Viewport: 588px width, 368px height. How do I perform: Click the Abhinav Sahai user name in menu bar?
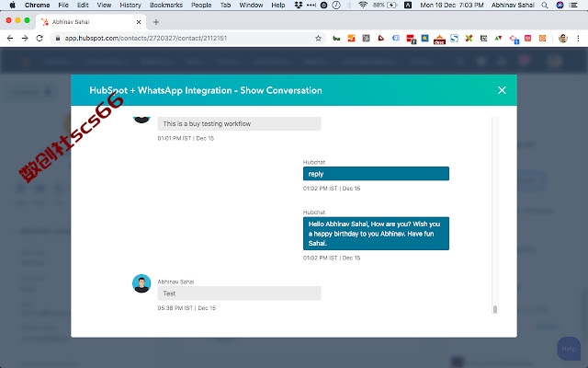(513, 5)
